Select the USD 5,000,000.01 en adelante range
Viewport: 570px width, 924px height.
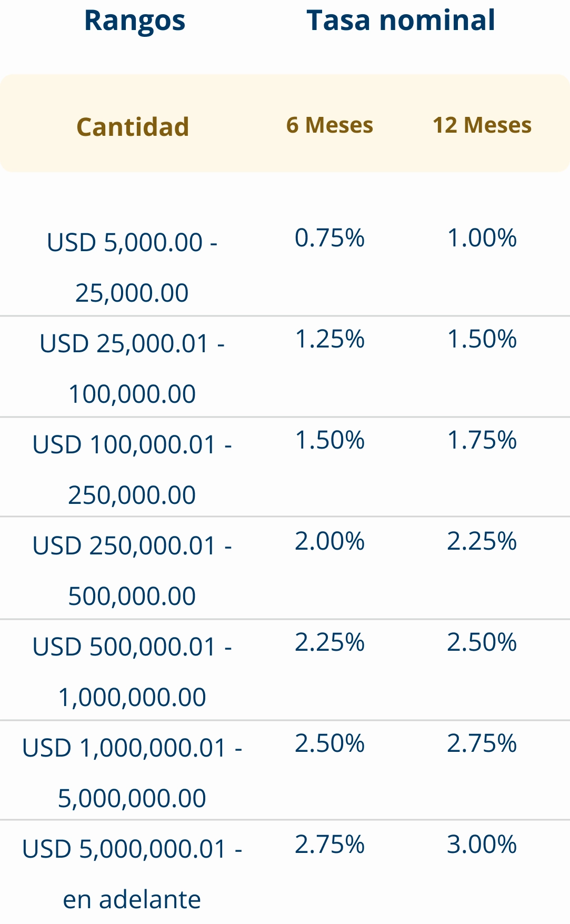pos(132,873)
